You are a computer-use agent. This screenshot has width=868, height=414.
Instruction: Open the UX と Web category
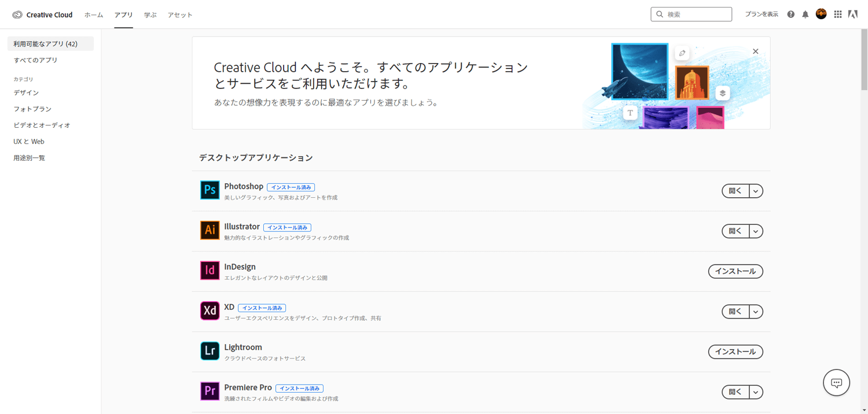29,141
